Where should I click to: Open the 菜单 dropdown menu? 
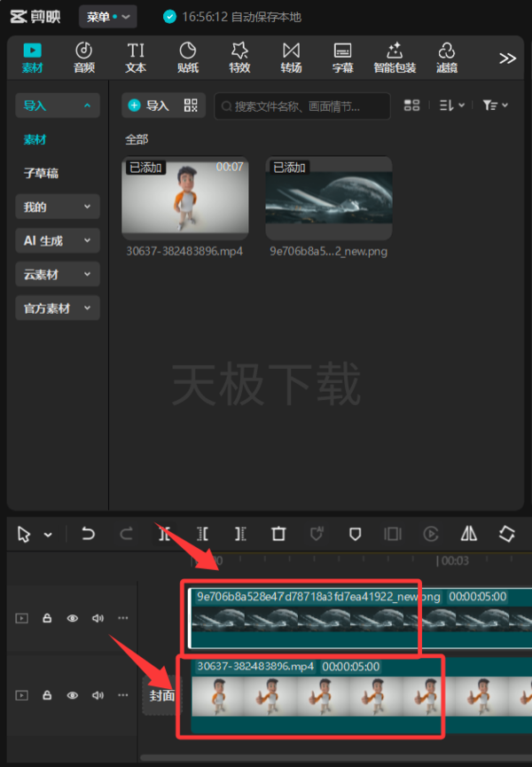click(108, 17)
